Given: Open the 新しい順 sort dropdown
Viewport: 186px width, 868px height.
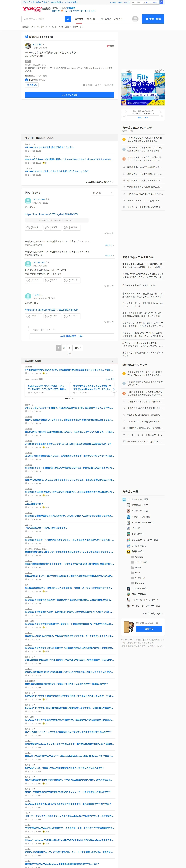Looking at the screenshot, I should [x=102, y=193].
